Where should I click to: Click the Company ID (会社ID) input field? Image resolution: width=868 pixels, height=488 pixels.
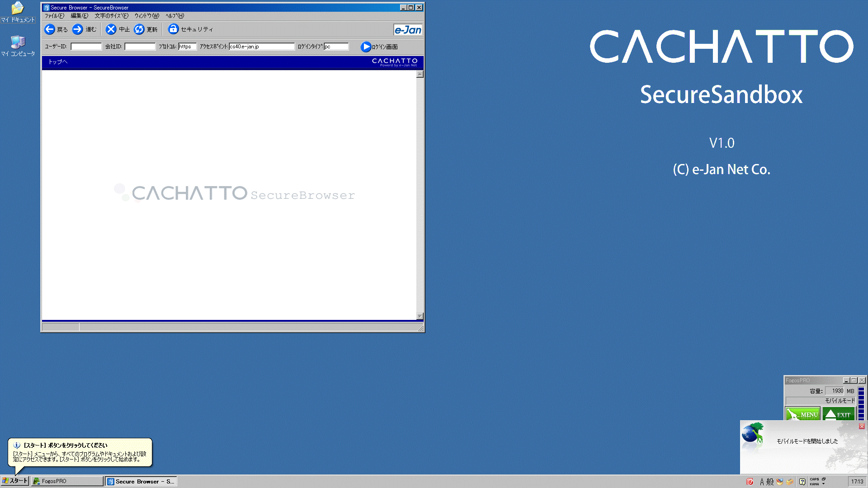pyautogui.click(x=140, y=47)
